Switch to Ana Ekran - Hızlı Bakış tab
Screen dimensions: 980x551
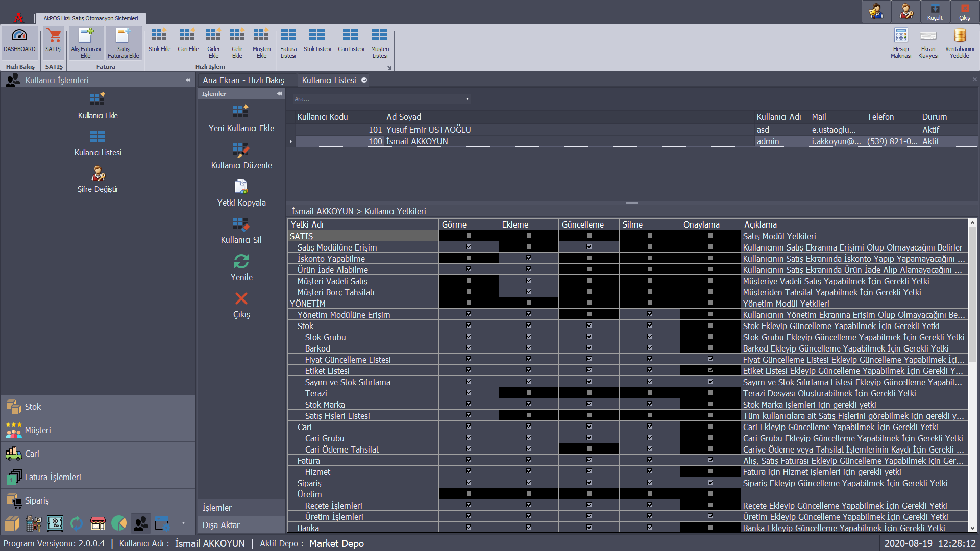tap(243, 80)
